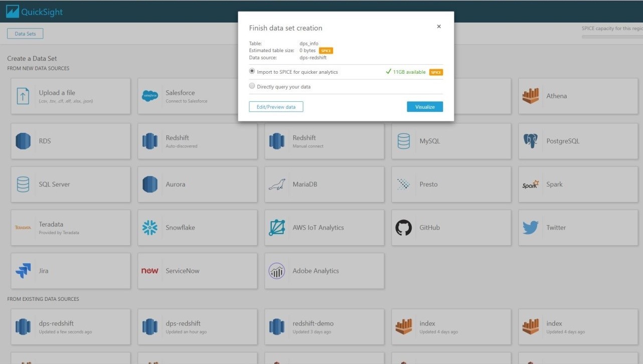The height and width of the screenshot is (364, 643).
Task: Click the Aurora database icon
Action: tap(150, 184)
